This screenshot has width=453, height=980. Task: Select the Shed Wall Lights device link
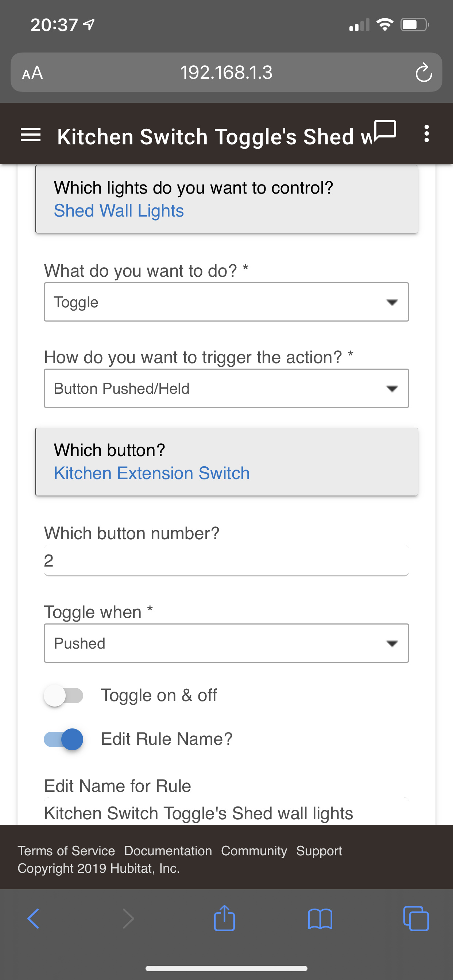[x=119, y=211]
